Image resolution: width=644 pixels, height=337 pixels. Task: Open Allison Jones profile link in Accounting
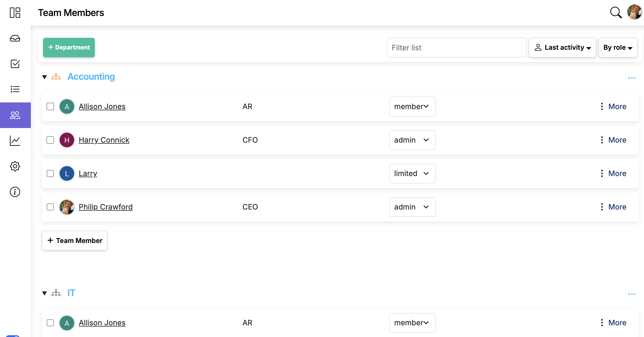[102, 107]
